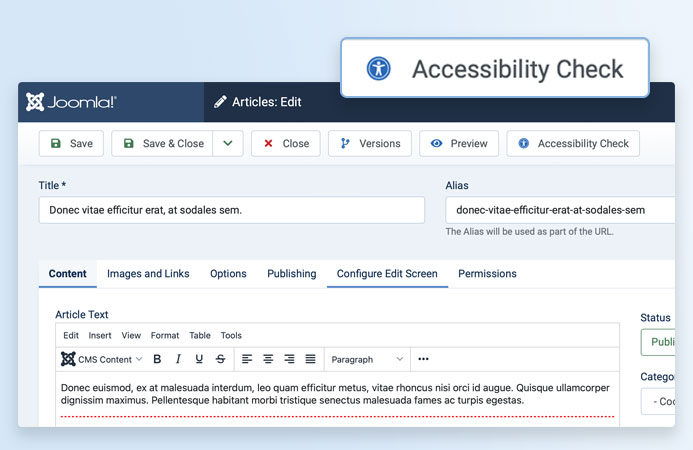
Task: Toggle strikethrough formatting
Action: [221, 359]
